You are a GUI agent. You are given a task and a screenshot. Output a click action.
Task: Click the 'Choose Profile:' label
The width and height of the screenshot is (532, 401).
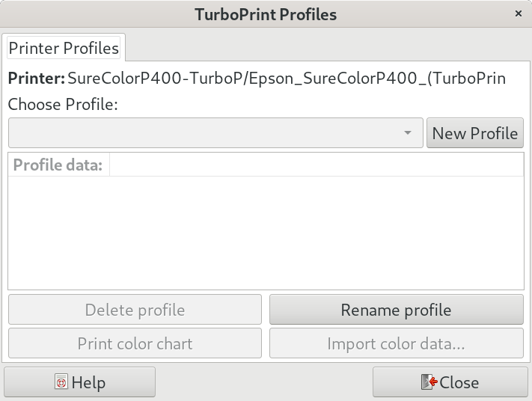click(63, 104)
